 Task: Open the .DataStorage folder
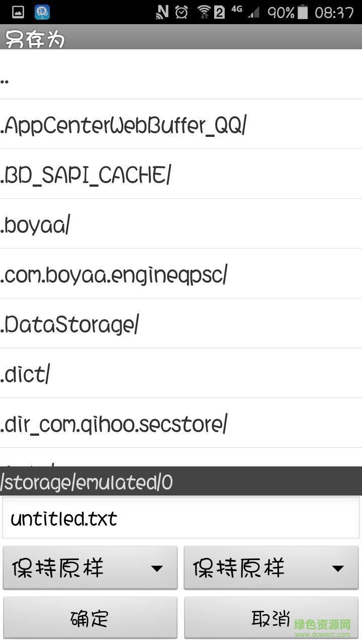click(181, 324)
